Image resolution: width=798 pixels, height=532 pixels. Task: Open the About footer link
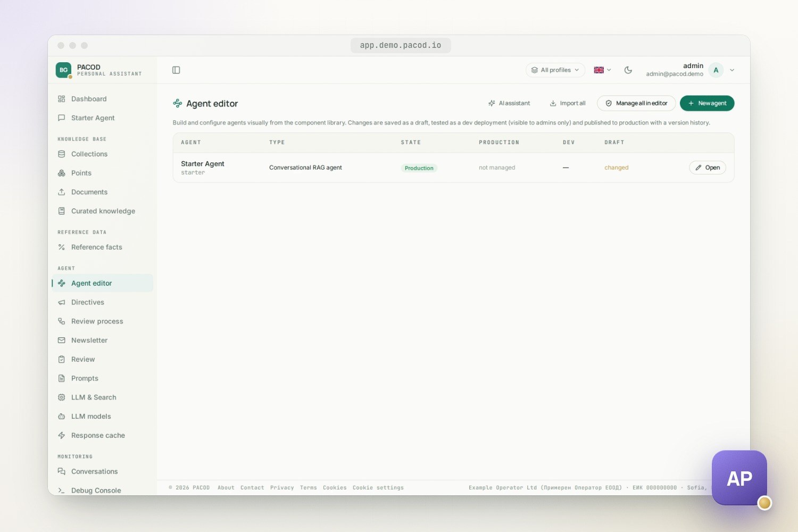pyautogui.click(x=226, y=488)
